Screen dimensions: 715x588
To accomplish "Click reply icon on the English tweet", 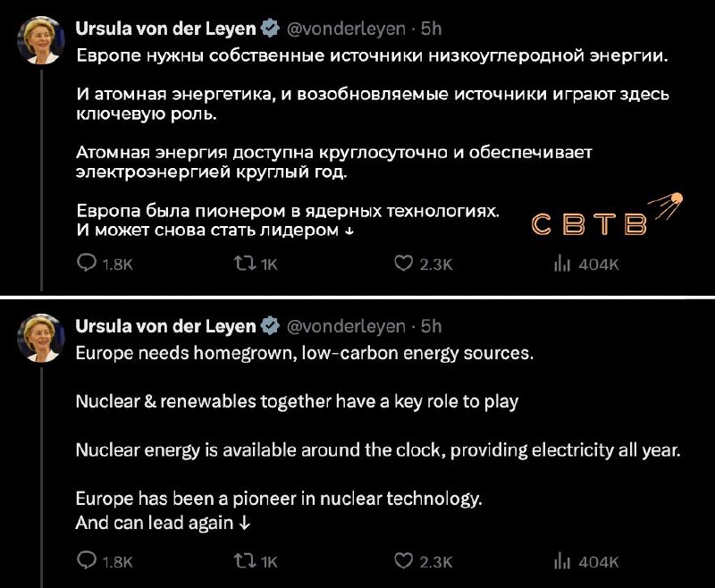I will pyautogui.click(x=88, y=561).
